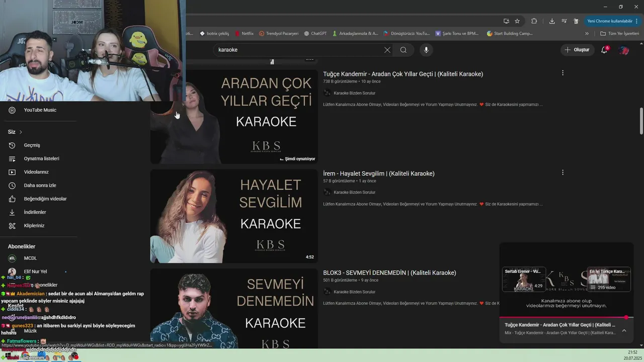Open the Sertab Erener end-screen card

pyautogui.click(x=524, y=280)
